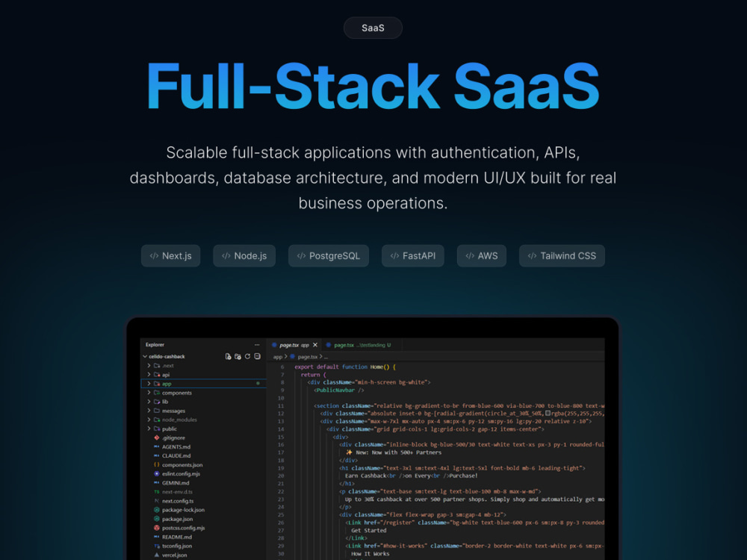Image resolution: width=747 pixels, height=560 pixels.
Task: Expand the public folder chevron
Action: [x=149, y=429]
